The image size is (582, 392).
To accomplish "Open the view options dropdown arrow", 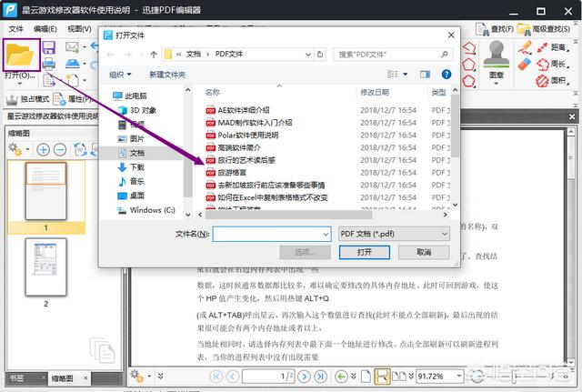I will coord(406,75).
